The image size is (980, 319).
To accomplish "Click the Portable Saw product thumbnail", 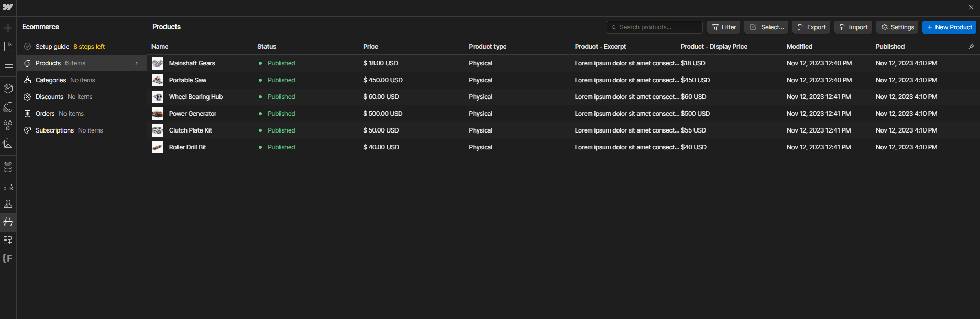I will pyautogui.click(x=158, y=80).
